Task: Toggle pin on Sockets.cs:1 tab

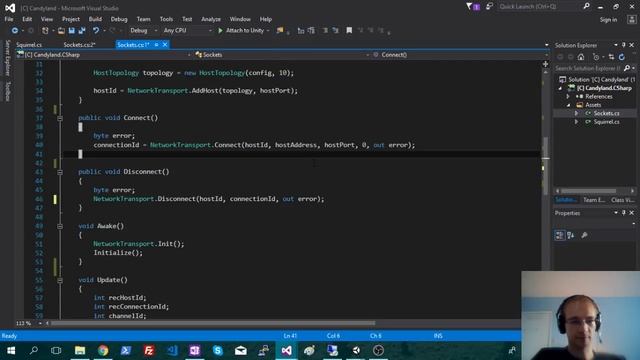Action: tap(156, 45)
